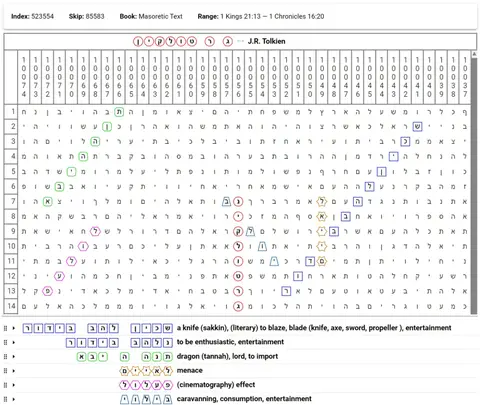The height and width of the screenshot is (405, 480).
Task: Select column header 10049
Action: (322, 77)
